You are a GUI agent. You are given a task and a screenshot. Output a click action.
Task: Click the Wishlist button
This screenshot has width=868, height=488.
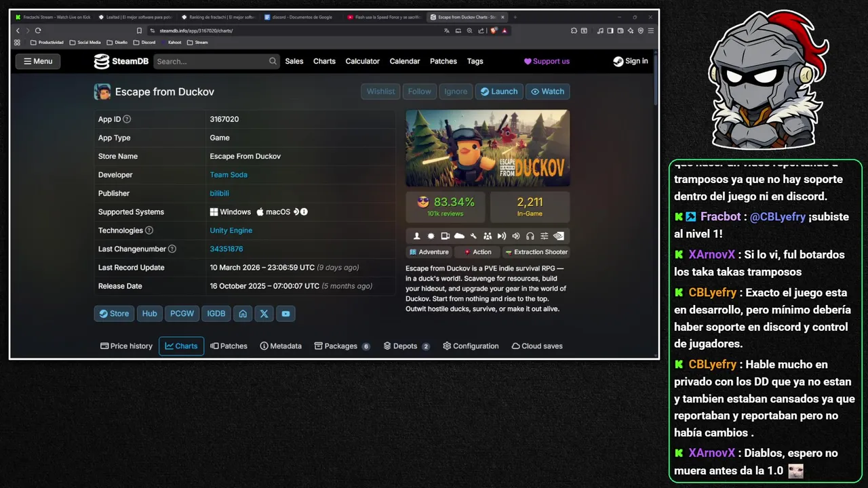[x=380, y=91]
